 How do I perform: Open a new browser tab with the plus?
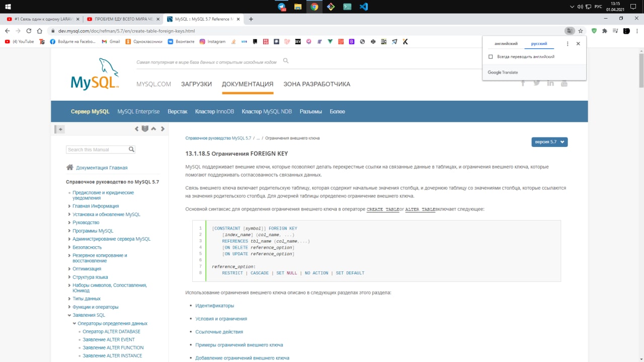pyautogui.click(x=251, y=19)
